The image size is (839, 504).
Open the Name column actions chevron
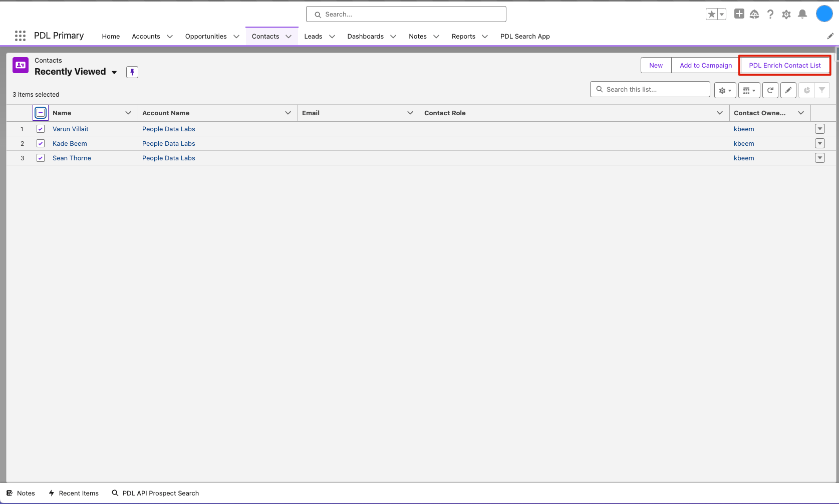coord(128,113)
